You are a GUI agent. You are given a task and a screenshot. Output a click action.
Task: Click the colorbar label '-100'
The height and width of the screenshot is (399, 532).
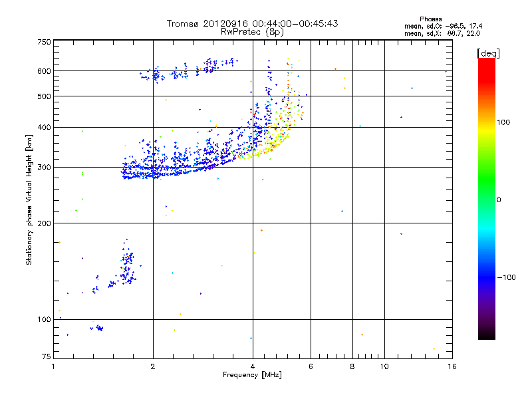pos(506,277)
